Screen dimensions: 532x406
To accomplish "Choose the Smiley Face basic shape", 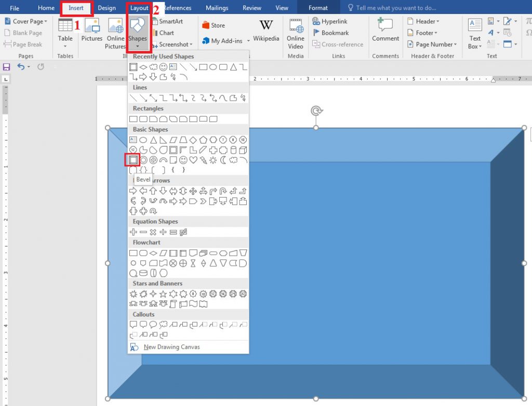I will pyautogui.click(x=183, y=160).
